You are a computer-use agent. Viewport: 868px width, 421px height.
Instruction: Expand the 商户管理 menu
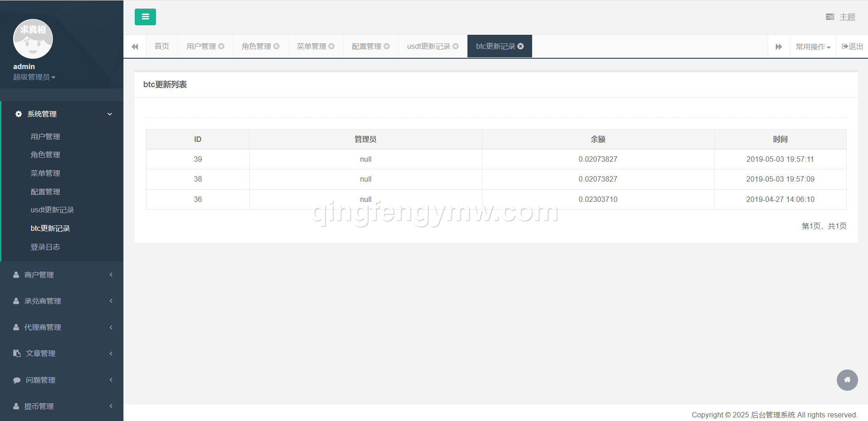click(x=61, y=275)
